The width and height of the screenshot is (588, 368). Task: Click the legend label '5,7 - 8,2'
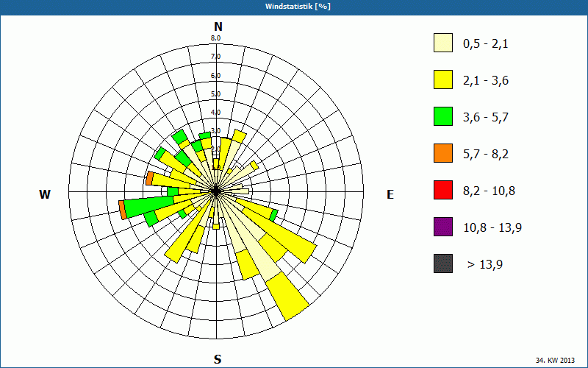pyautogui.click(x=486, y=155)
